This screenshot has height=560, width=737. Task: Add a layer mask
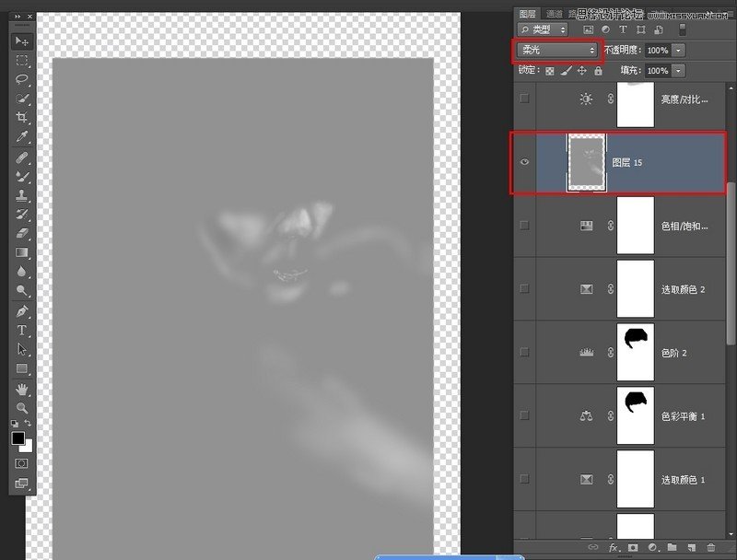(x=633, y=547)
